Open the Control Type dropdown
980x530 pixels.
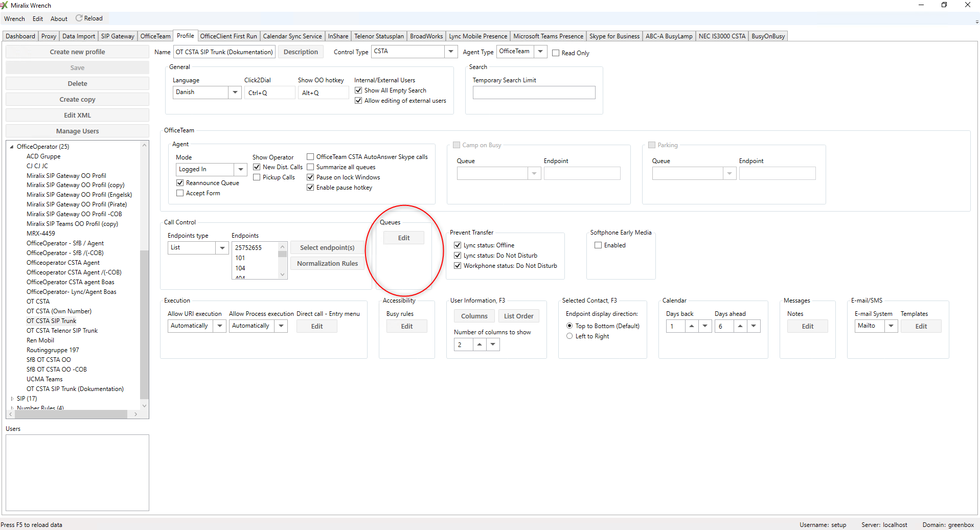tap(450, 52)
